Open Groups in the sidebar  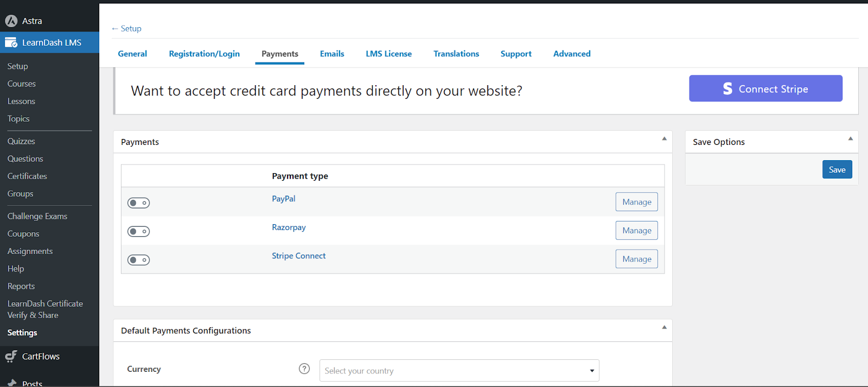click(20, 193)
